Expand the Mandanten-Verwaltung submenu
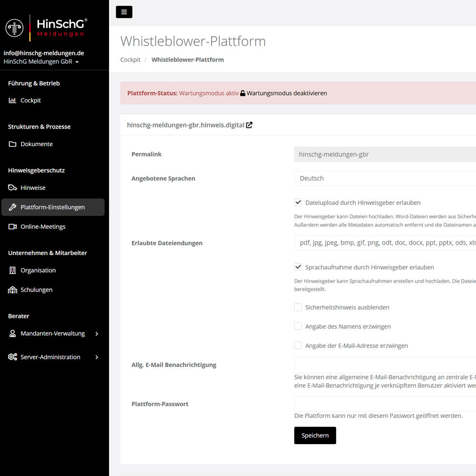The height and width of the screenshot is (476, 476). (97, 334)
